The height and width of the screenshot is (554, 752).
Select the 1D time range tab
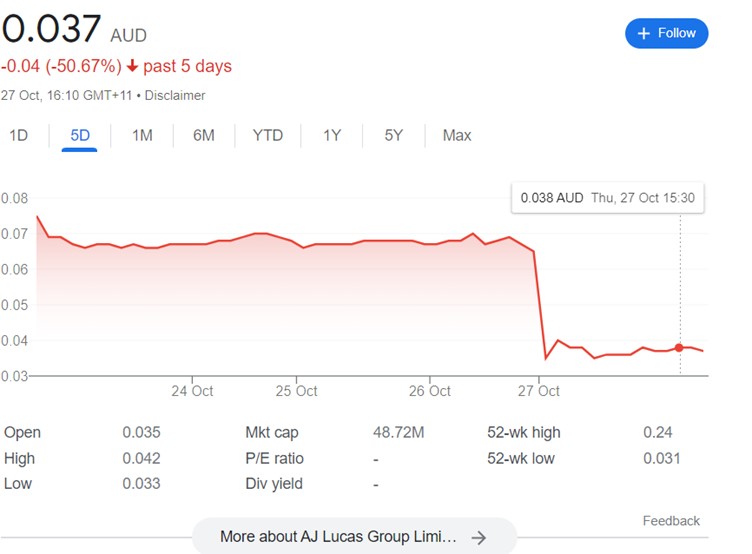coord(18,135)
